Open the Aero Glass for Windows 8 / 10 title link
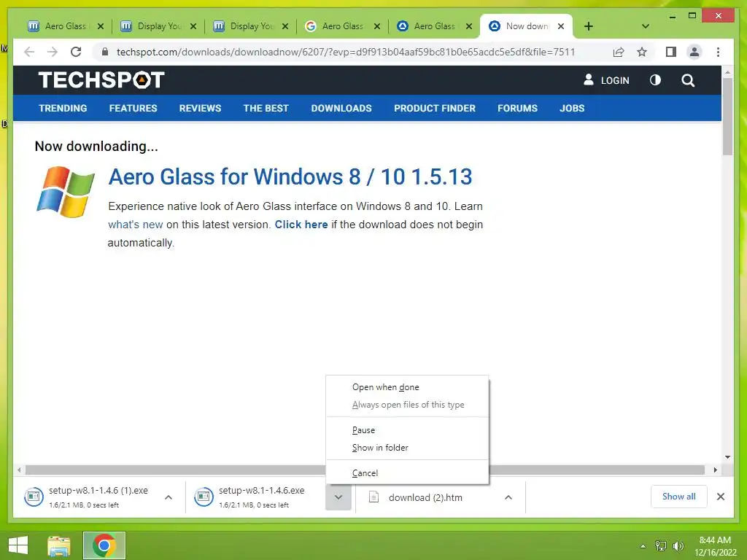The height and width of the screenshot is (560, 747). coord(290,176)
